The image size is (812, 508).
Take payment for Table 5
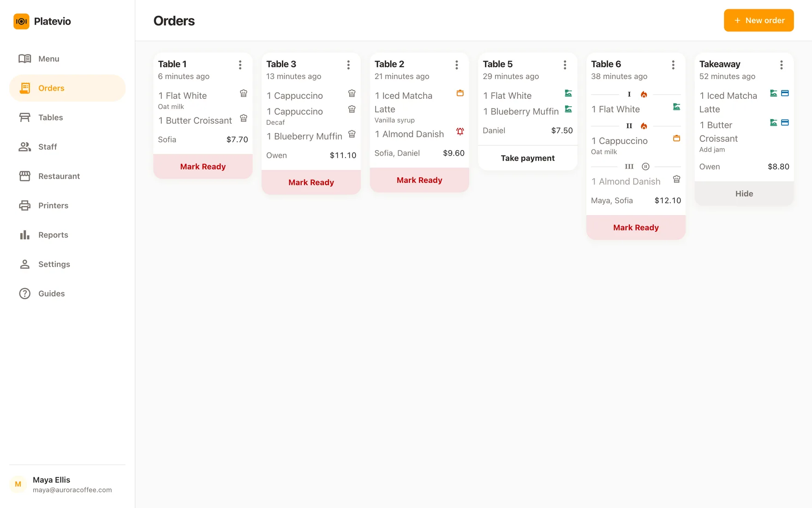pyautogui.click(x=528, y=158)
